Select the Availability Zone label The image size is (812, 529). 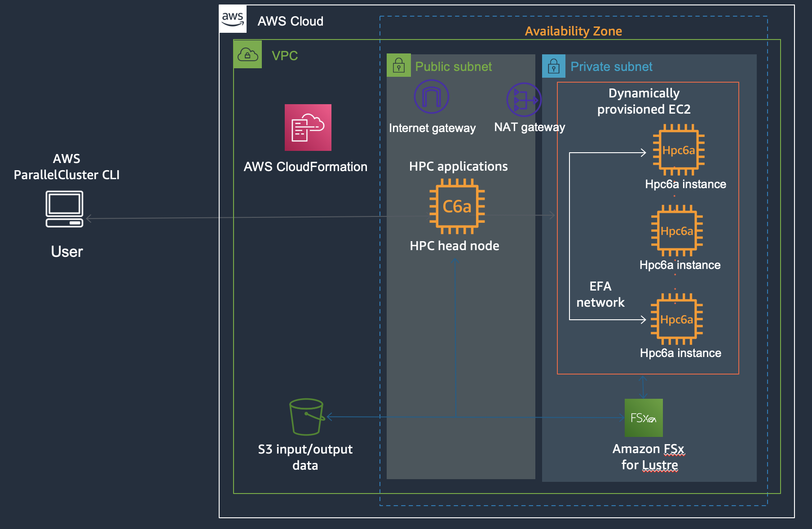pyautogui.click(x=574, y=31)
